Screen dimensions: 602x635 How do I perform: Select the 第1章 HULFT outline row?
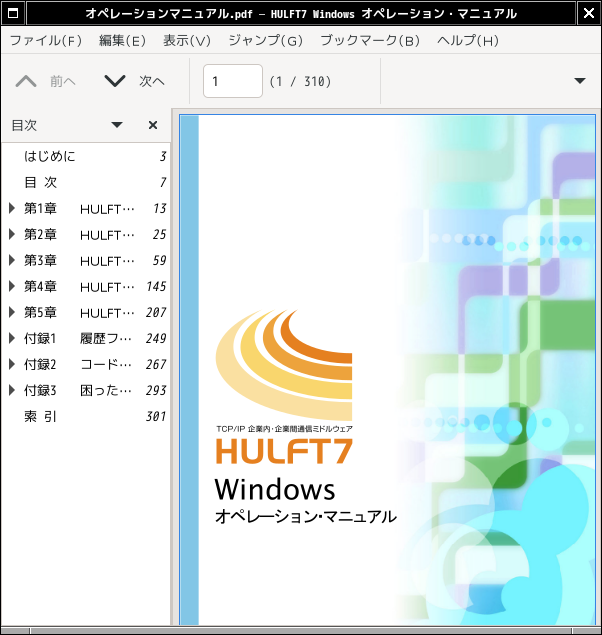click(86, 209)
